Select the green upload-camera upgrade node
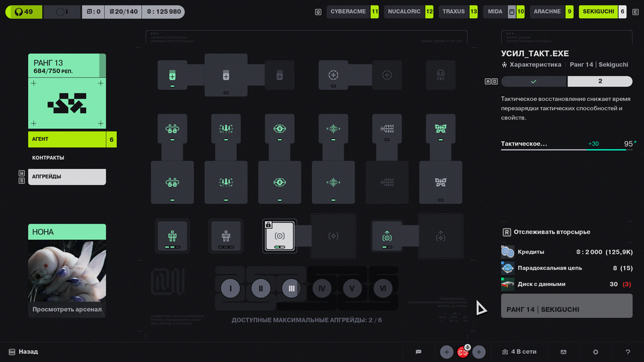This screenshot has height=362, width=644. click(x=387, y=236)
